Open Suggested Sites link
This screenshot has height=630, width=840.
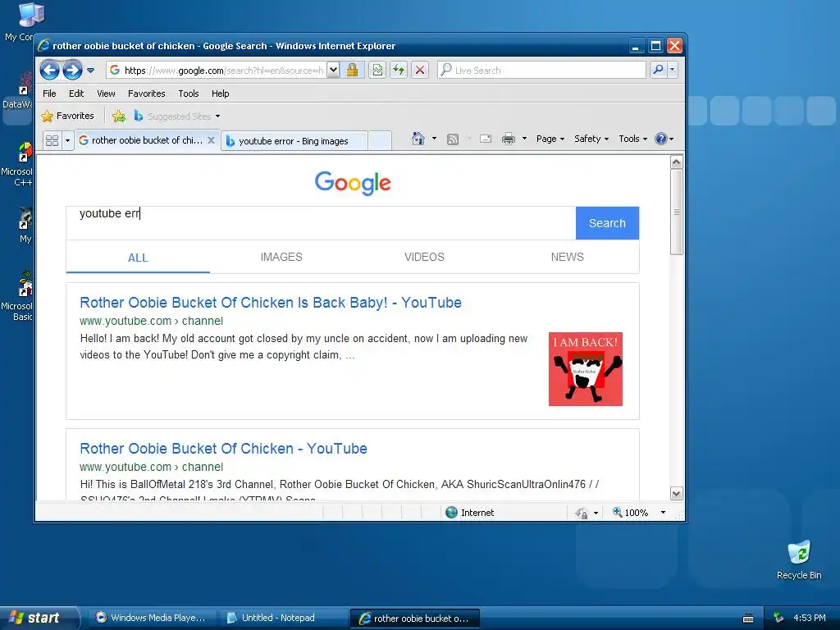(177, 116)
